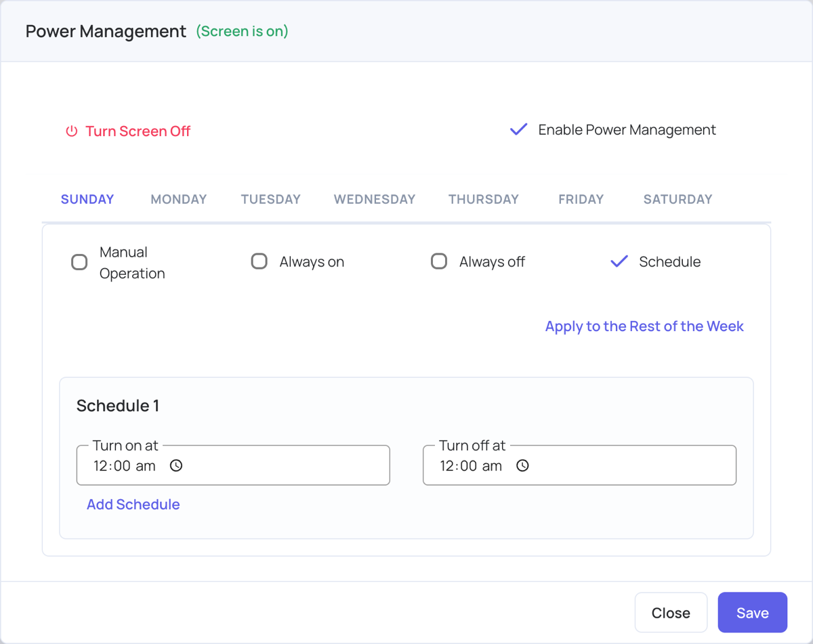Open the Saturday tab

coord(678,199)
